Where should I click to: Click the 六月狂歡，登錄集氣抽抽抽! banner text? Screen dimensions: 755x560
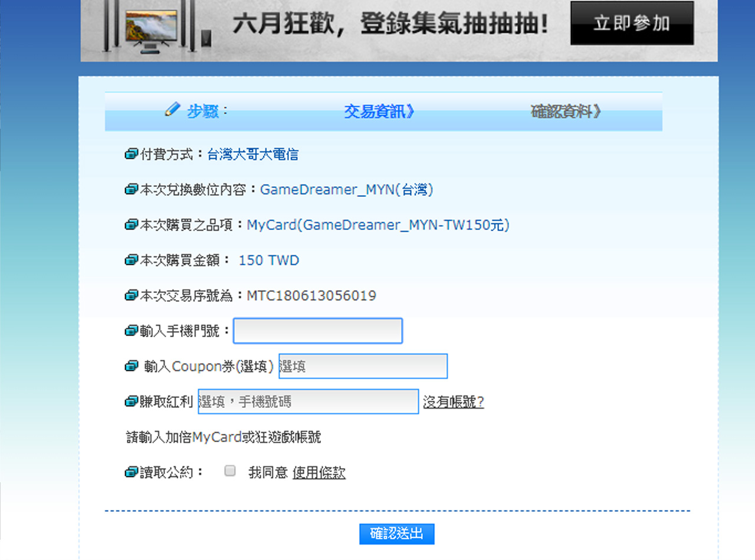tap(390, 25)
